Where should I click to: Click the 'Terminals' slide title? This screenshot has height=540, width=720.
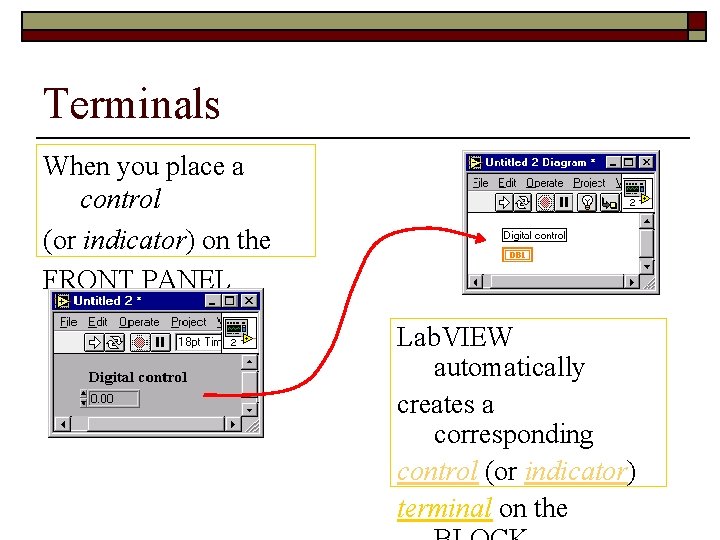pyautogui.click(x=131, y=104)
